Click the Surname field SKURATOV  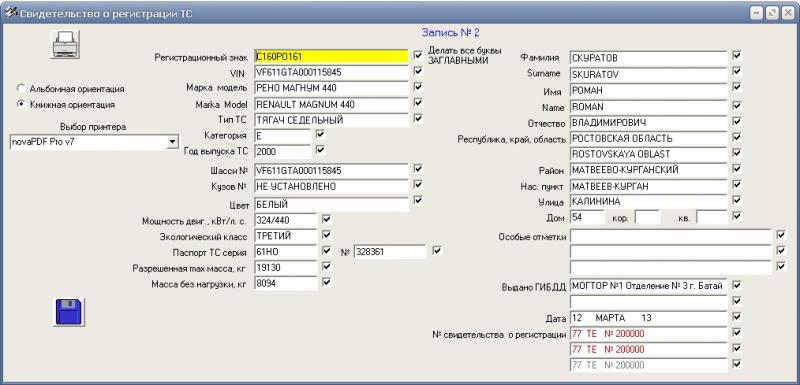(x=648, y=74)
